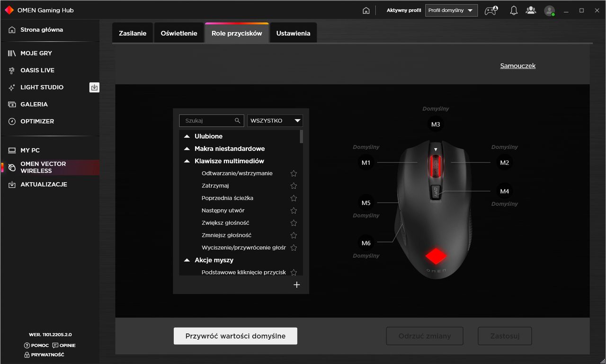Select mouse button M6
Screen dimensions: 606x364
click(366, 243)
